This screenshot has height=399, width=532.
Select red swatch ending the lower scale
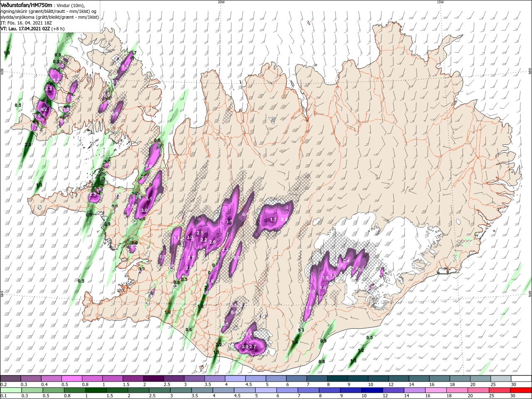click(x=521, y=390)
